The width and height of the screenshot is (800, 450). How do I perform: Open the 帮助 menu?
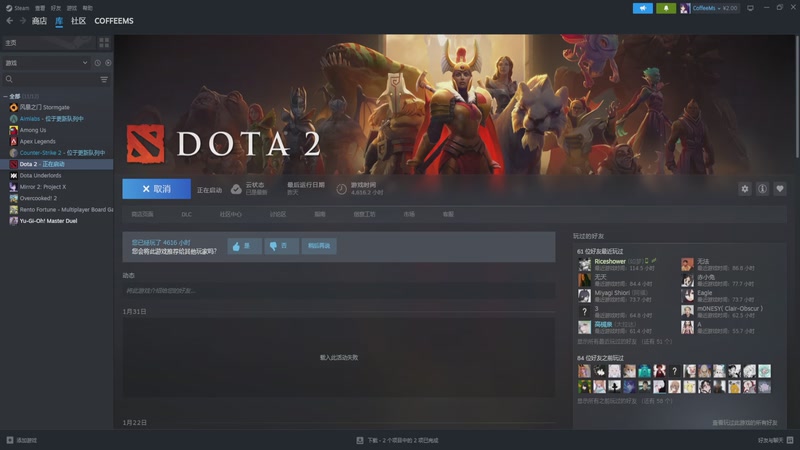(87, 8)
